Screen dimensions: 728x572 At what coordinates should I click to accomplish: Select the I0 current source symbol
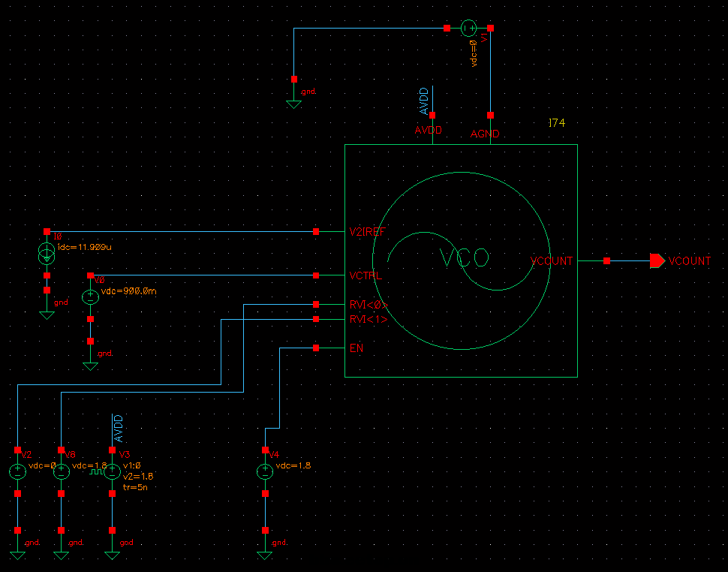click(x=47, y=255)
